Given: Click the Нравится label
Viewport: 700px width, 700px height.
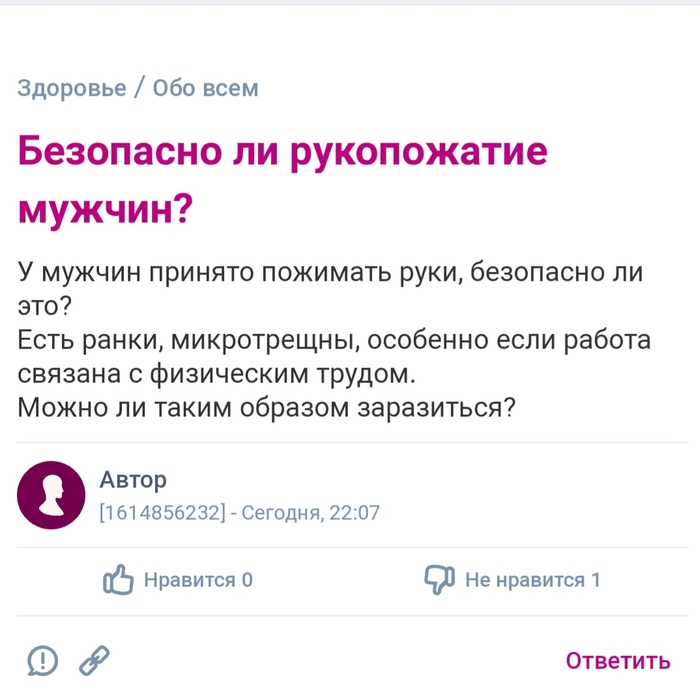Looking at the screenshot, I should [189, 580].
